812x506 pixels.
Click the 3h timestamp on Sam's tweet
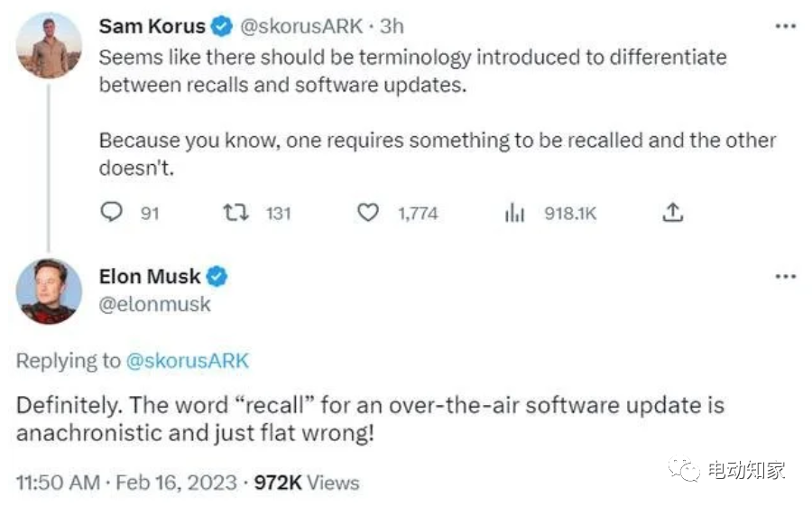tap(392, 26)
